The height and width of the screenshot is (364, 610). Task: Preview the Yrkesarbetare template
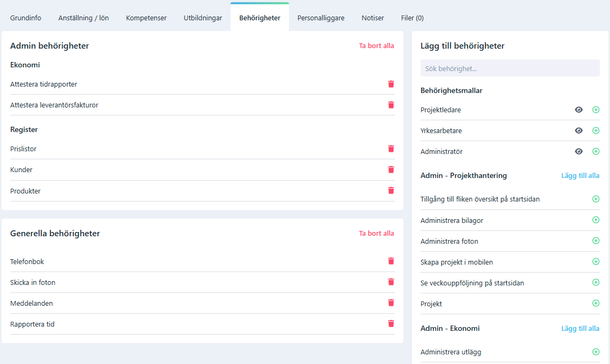click(x=579, y=130)
